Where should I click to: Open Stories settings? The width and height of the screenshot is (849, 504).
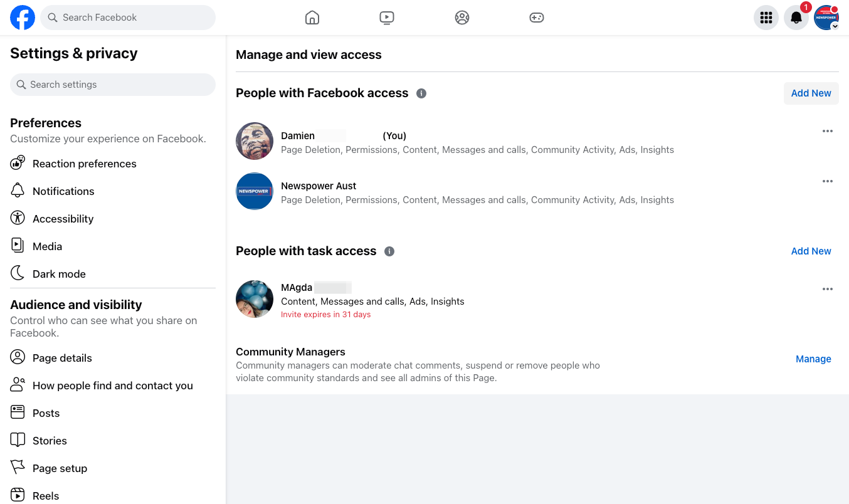coord(113,441)
